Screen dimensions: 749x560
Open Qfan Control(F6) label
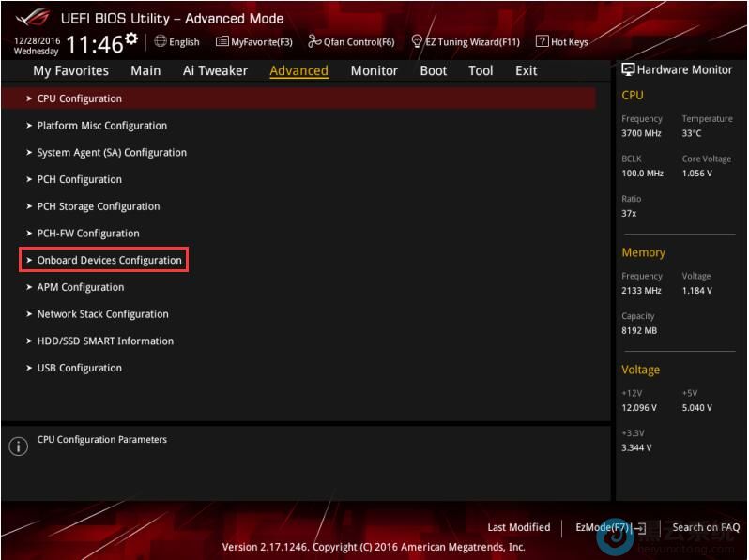(x=359, y=42)
